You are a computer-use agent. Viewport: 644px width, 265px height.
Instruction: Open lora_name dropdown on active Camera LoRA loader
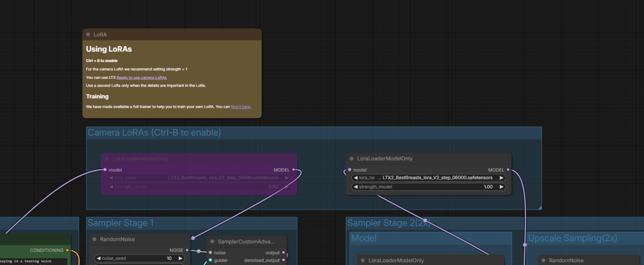[428, 178]
